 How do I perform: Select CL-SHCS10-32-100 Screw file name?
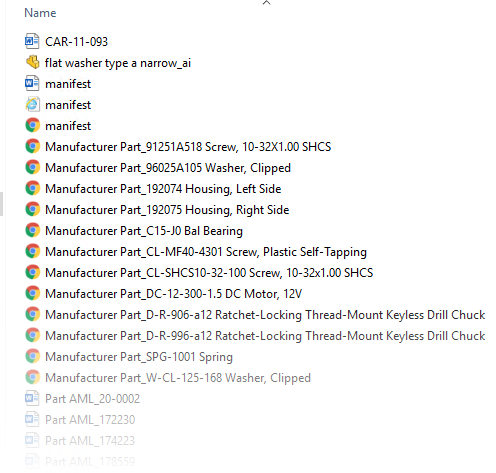click(x=209, y=273)
